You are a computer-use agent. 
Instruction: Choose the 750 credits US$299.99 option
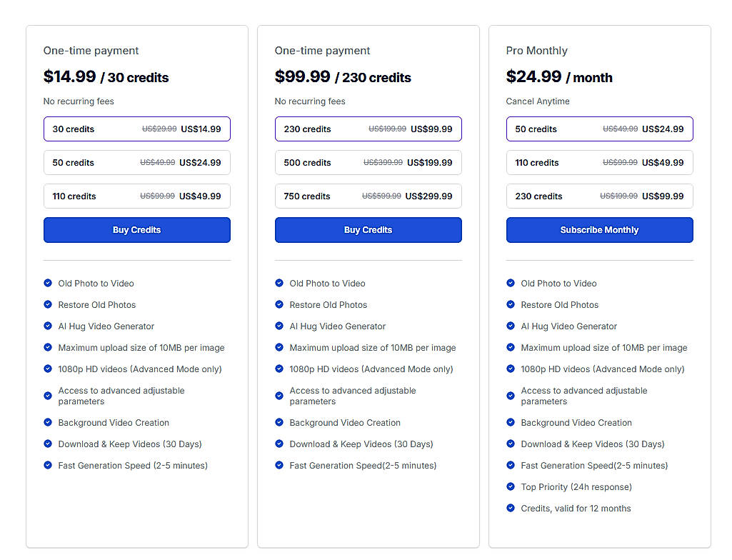tap(368, 196)
